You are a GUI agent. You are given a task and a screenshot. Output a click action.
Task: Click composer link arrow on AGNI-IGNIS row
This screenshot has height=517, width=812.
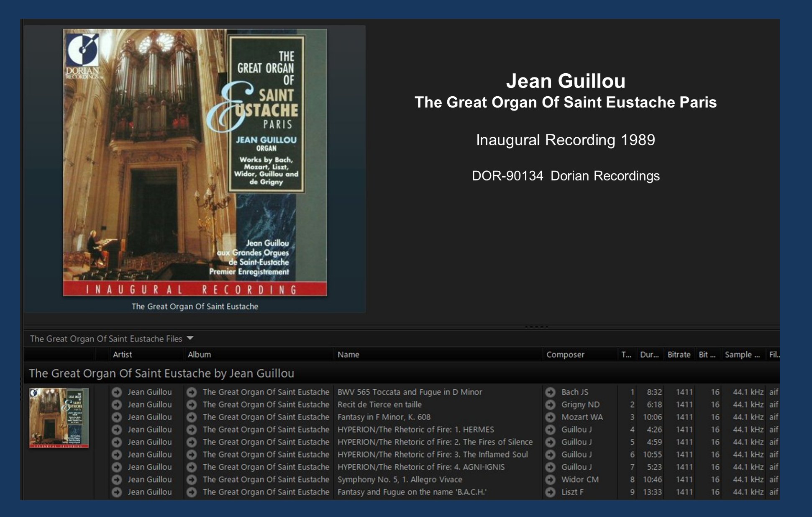pyautogui.click(x=550, y=467)
